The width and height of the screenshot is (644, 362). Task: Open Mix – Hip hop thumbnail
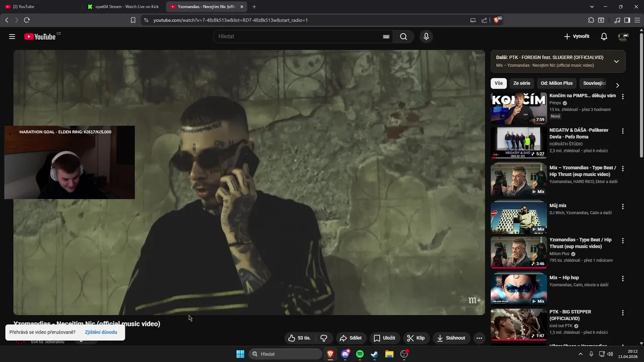coord(519,290)
